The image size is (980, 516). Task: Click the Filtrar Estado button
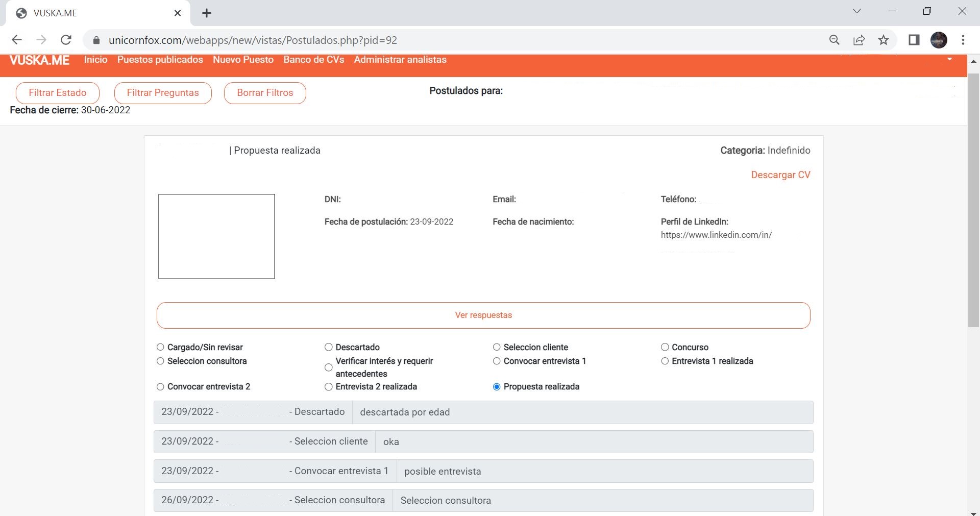pos(58,93)
